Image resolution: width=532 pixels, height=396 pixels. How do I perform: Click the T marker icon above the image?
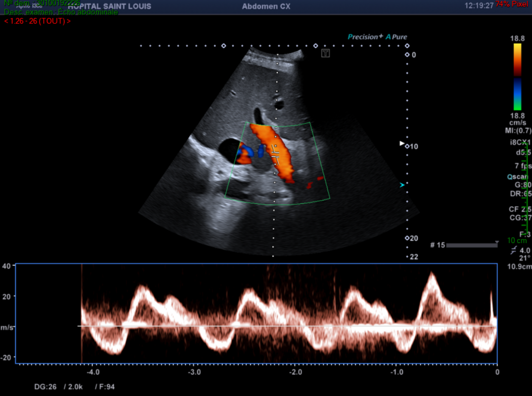pyautogui.click(x=326, y=53)
